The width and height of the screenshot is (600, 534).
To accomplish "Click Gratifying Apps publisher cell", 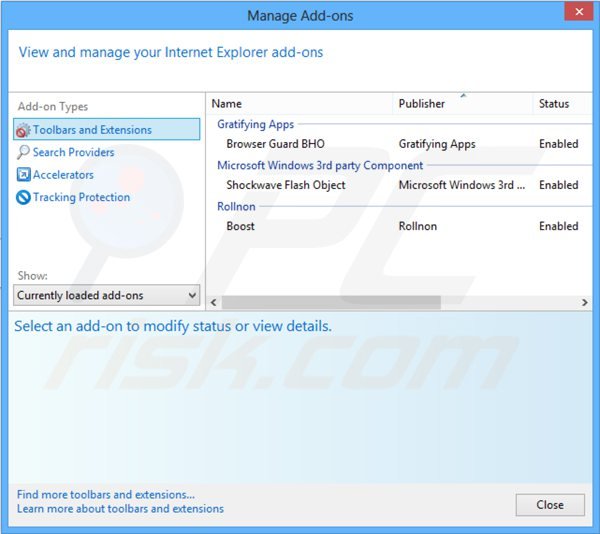I will click(x=437, y=144).
